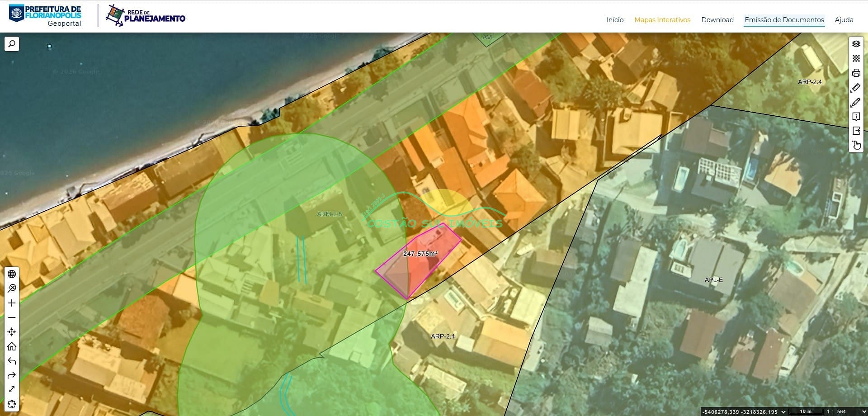Click the print map icon
The width and height of the screenshot is (868, 416).
(x=856, y=73)
